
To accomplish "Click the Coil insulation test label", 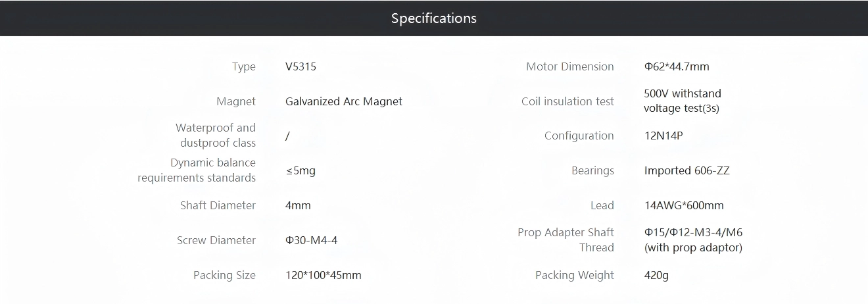I will click(x=567, y=101).
